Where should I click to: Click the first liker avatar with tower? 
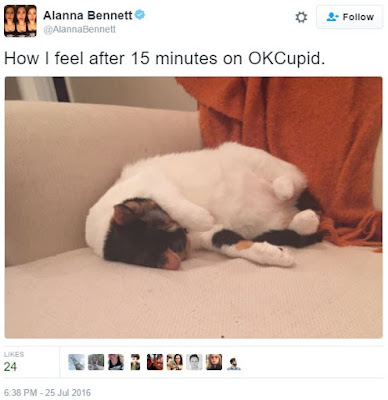coord(76,362)
